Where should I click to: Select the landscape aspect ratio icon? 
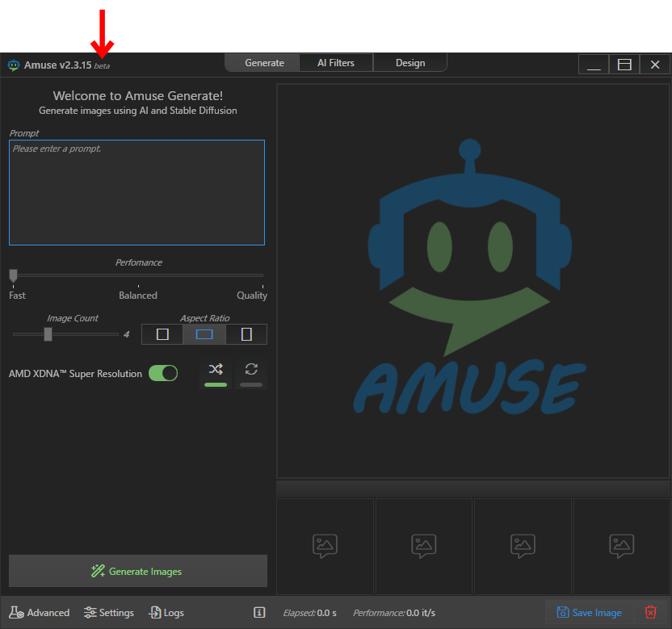coord(204,334)
